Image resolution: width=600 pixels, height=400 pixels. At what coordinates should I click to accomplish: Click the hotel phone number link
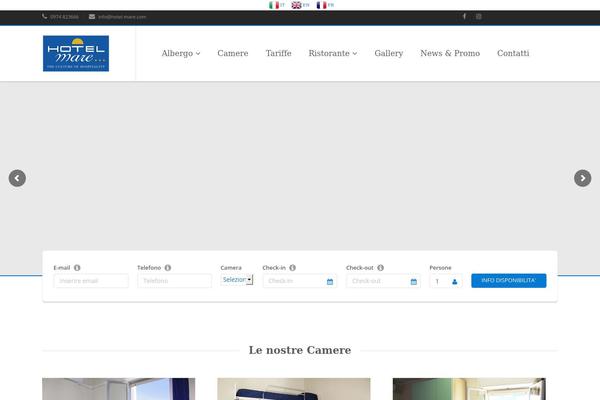pyautogui.click(x=64, y=17)
